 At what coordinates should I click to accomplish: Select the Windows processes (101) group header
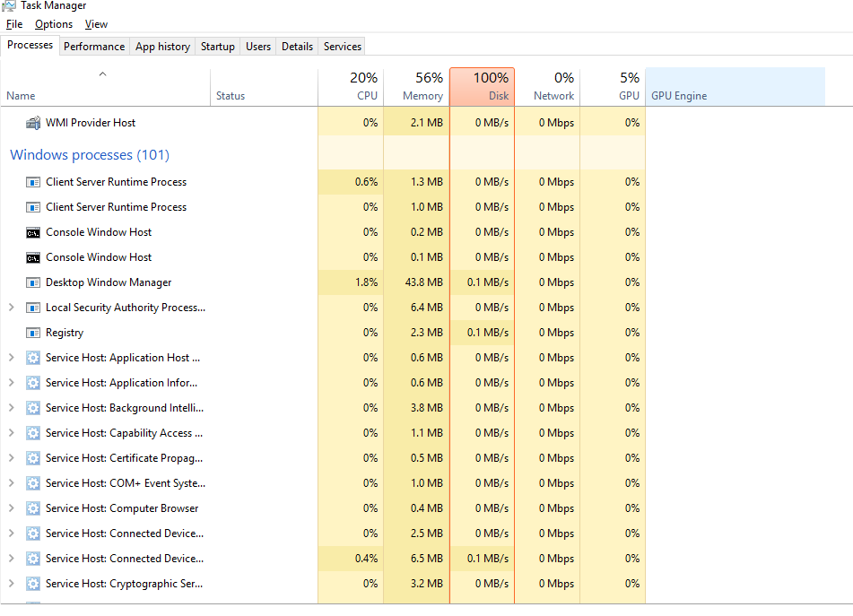point(90,155)
